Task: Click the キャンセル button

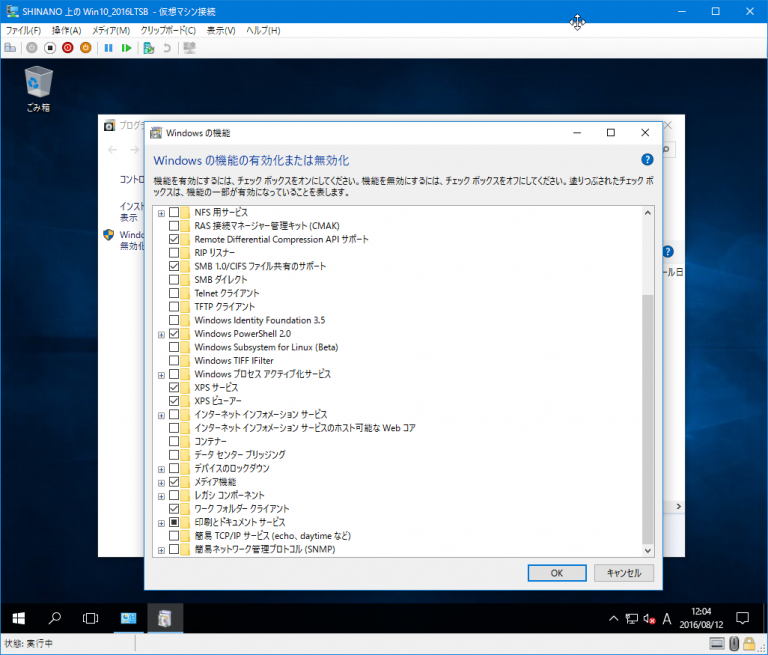Action: (624, 573)
